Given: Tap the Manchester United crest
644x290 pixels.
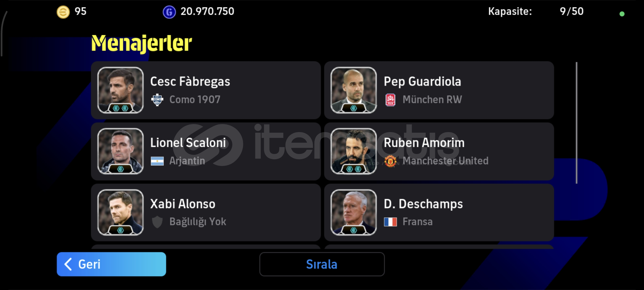Looking at the screenshot, I should pos(391,161).
